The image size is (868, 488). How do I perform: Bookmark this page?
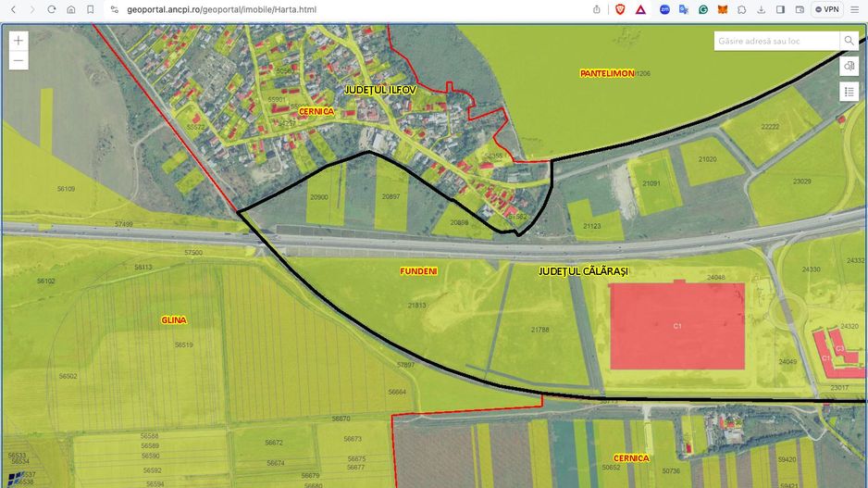[91, 9]
